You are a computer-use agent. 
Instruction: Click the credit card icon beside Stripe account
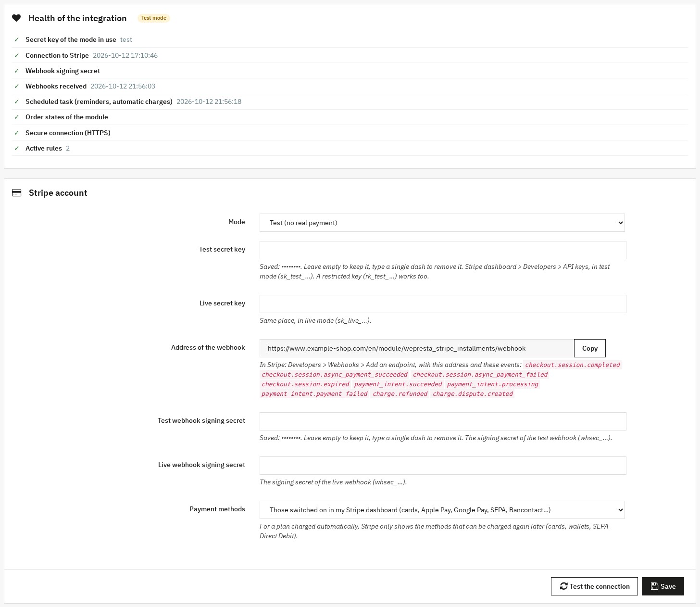point(16,193)
